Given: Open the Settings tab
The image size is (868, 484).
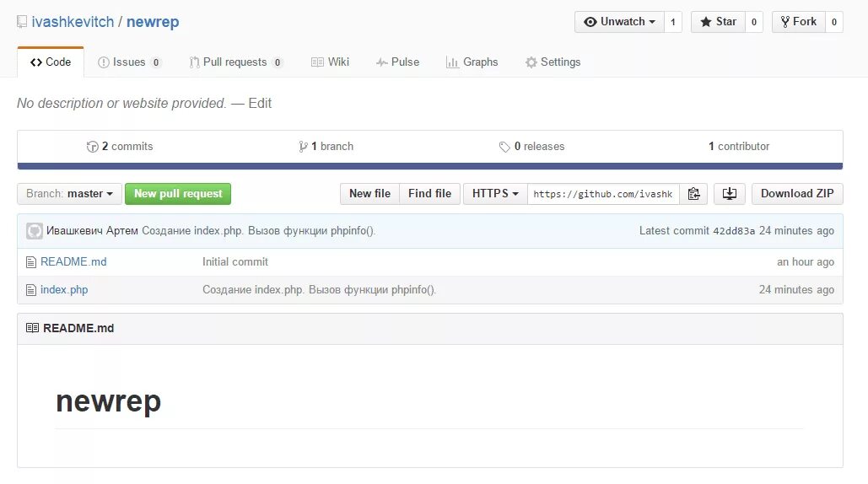Looking at the screenshot, I should point(553,62).
